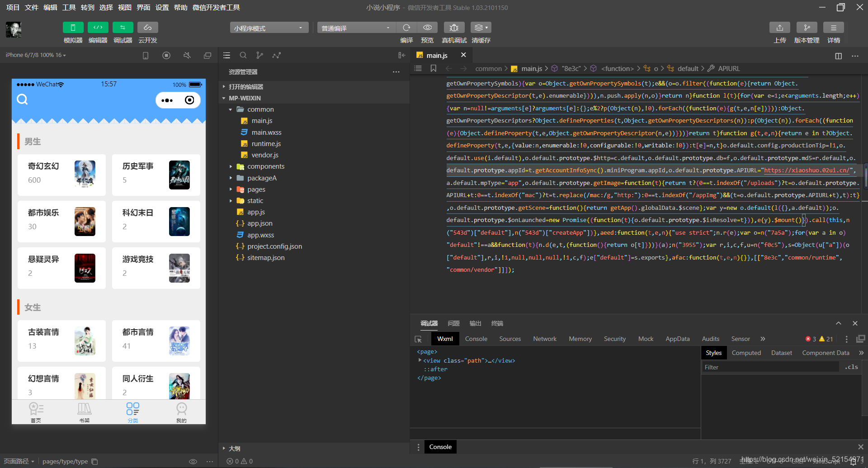The image size is (868, 468).
Task: Open 资源管理器 more options ellipsis
Action: (396, 72)
